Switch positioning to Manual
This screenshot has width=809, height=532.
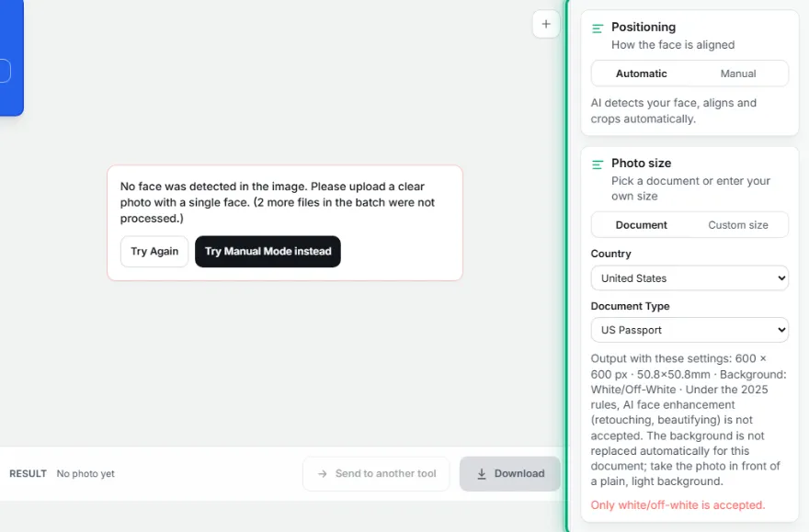738,74
